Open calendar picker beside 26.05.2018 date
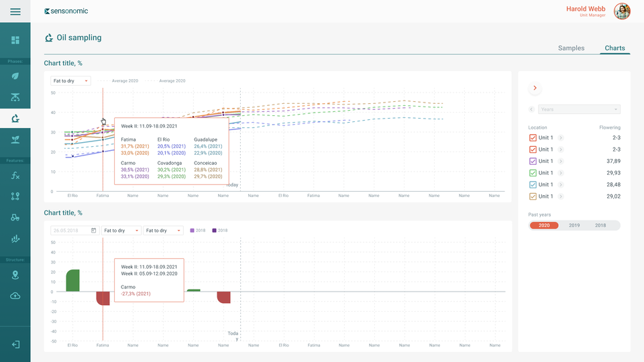The width and height of the screenshot is (644, 362). pos(93,231)
